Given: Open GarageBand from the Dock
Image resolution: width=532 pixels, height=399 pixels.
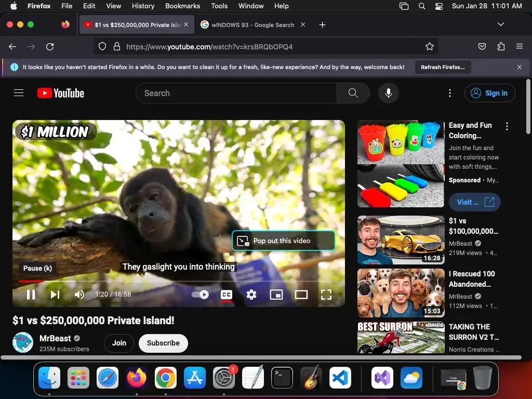Looking at the screenshot, I should pyautogui.click(x=311, y=378).
